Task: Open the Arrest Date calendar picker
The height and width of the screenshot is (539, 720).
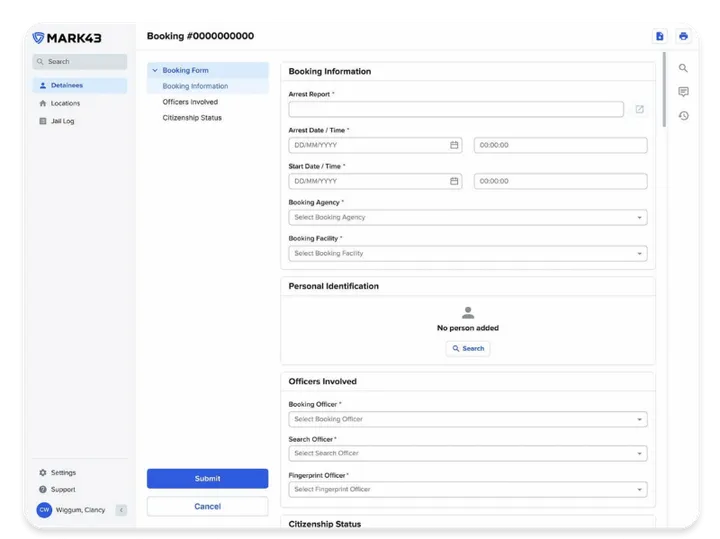Action: click(454, 145)
